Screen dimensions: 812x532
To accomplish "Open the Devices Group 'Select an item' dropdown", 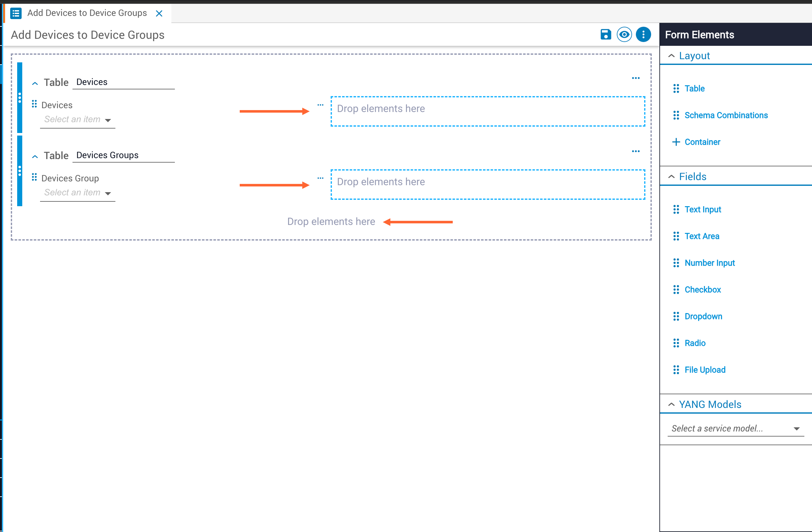I will click(x=78, y=192).
